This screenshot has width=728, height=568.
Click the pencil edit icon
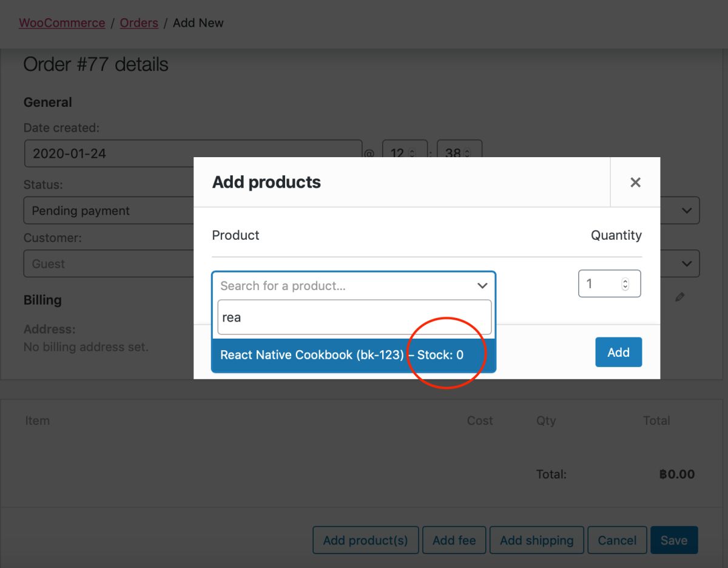680,297
